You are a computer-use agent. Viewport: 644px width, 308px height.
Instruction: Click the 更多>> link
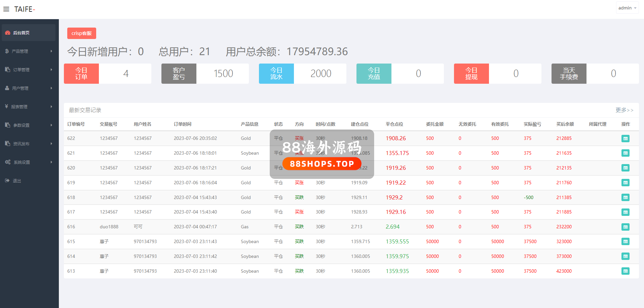point(624,110)
